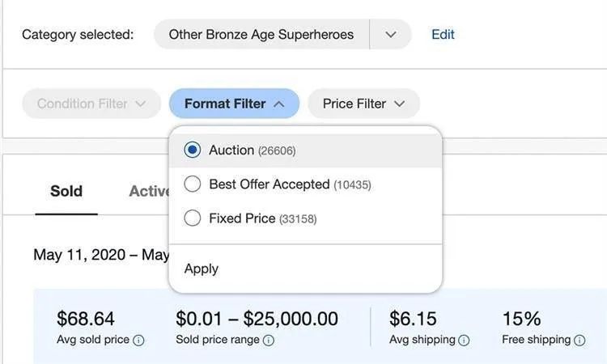Click info icon next to Avg sold price
607x364 pixels.
(x=138, y=341)
